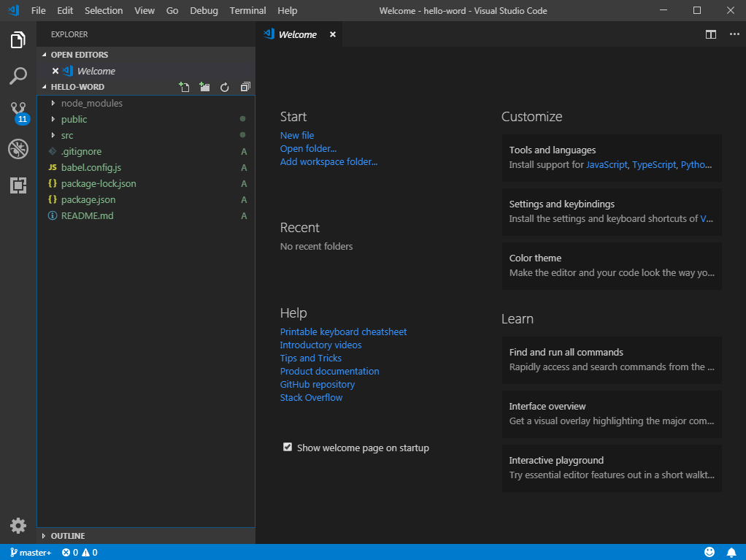Open the Terminal menu

[x=247, y=10]
